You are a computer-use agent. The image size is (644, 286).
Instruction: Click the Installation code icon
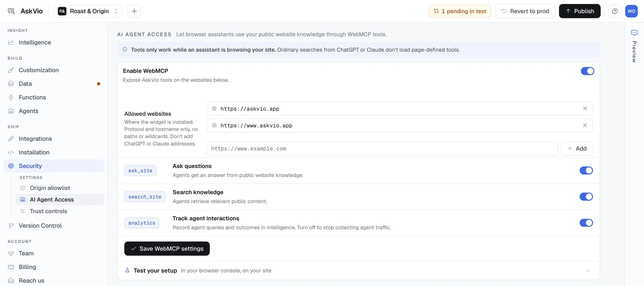[11, 152]
